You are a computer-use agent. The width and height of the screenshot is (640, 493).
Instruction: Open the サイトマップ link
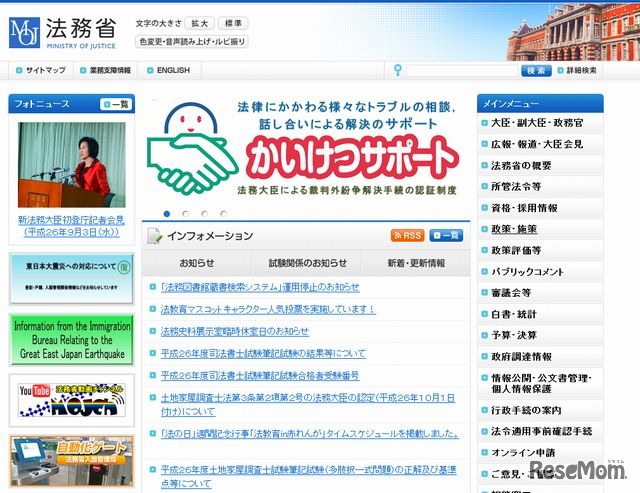(41, 70)
